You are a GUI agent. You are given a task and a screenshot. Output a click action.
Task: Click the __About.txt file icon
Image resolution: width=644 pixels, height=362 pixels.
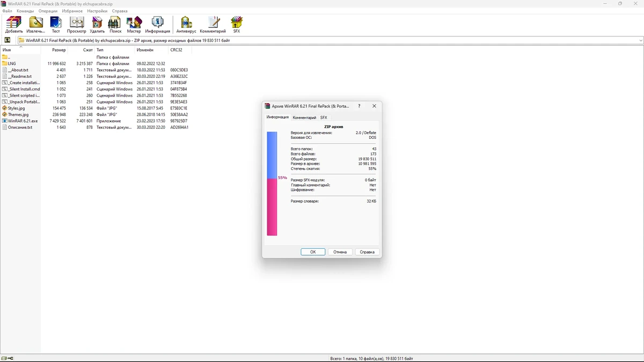(x=5, y=70)
